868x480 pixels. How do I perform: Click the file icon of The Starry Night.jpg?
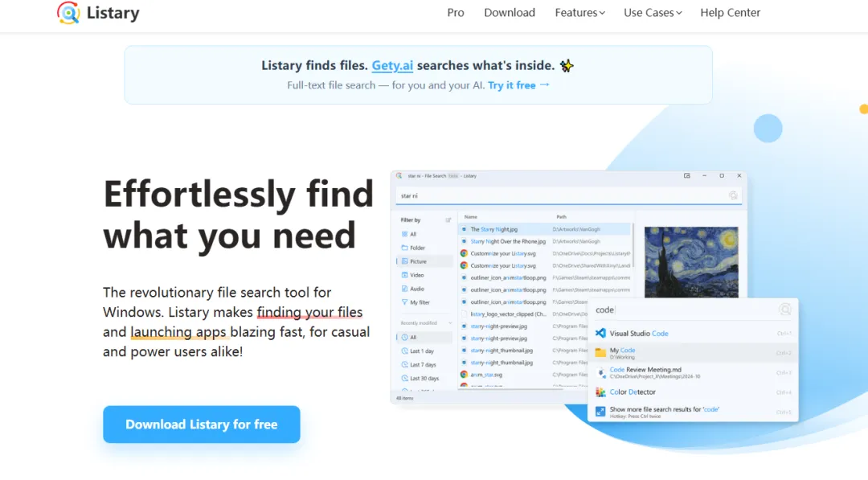coord(464,229)
